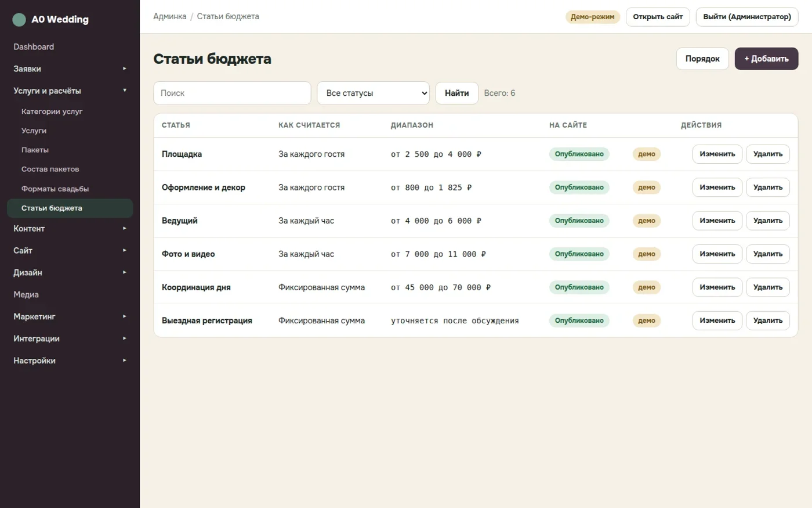The width and height of the screenshot is (812, 508).
Task: Expand the Дизайн sidebar section
Action: (70, 273)
